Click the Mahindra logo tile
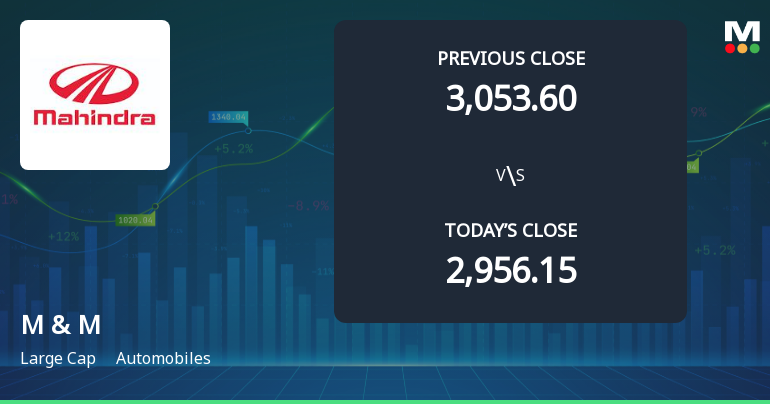The height and width of the screenshot is (404, 770). tap(95, 95)
